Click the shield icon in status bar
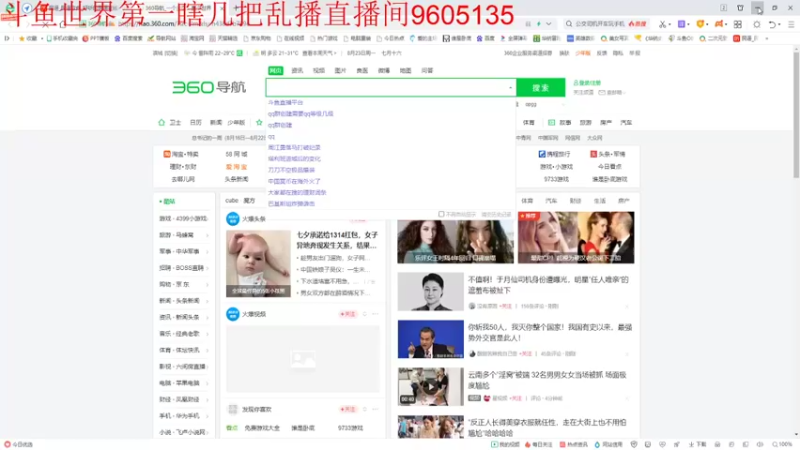The width and height of the screenshot is (800, 450). click(634, 444)
